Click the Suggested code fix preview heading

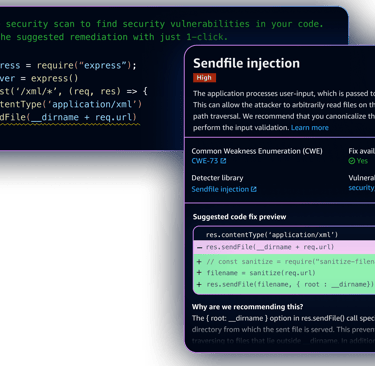coord(239,217)
